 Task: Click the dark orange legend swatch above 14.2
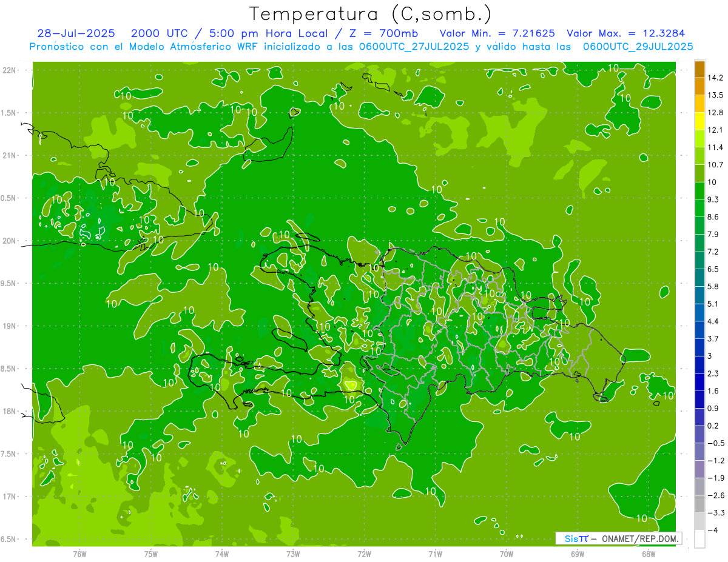[699, 69]
